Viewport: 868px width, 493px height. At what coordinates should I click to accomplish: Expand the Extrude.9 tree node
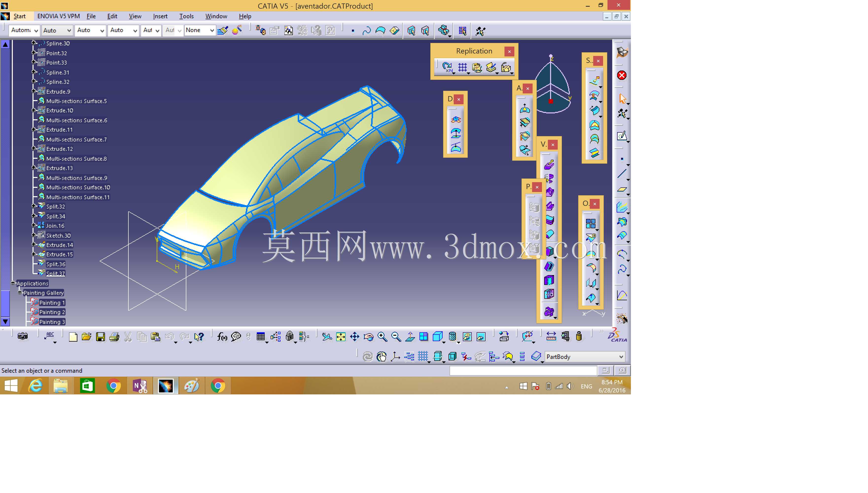34,91
